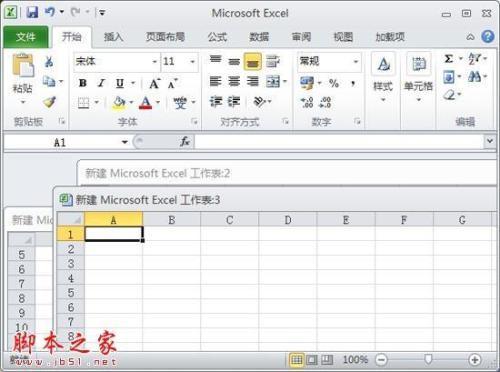The width and height of the screenshot is (500, 372).
Task: Toggle bottom vertical alignment button
Action: point(253,62)
